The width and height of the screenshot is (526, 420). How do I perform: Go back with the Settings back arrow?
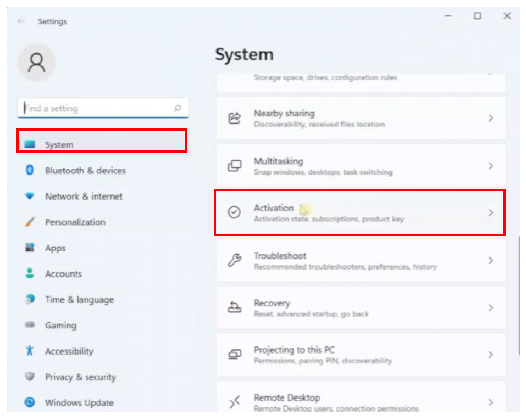coord(21,21)
